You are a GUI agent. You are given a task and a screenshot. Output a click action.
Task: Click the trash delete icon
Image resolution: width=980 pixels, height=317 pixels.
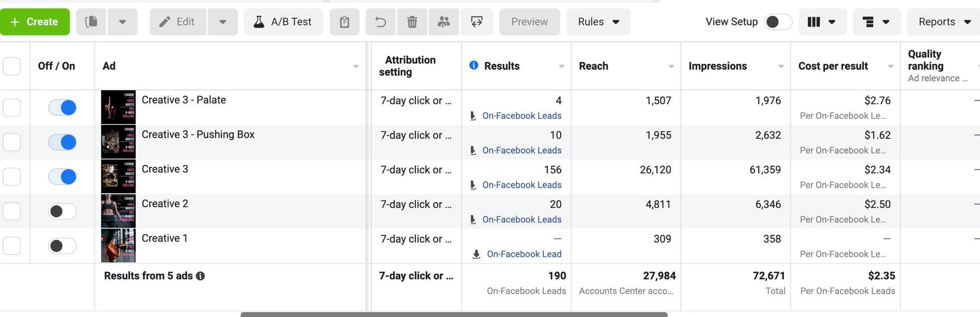(412, 22)
